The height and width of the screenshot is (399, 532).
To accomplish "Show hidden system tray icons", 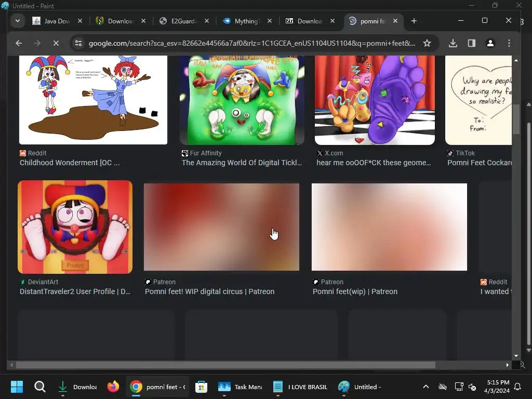I will (426, 387).
